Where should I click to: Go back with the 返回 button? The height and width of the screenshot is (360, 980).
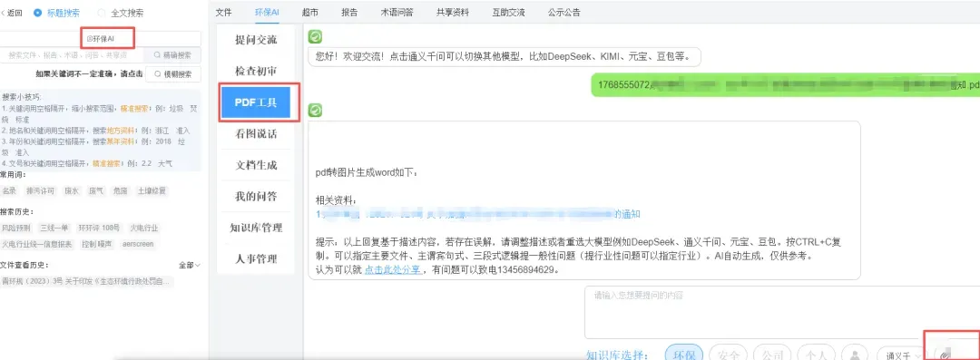[13, 13]
